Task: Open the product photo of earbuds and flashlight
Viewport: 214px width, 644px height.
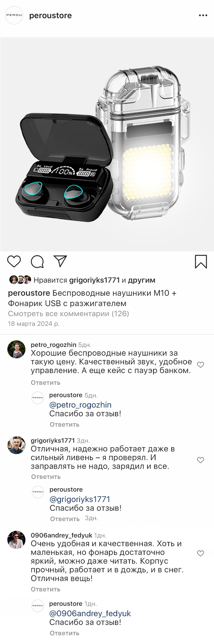Action: [107, 144]
